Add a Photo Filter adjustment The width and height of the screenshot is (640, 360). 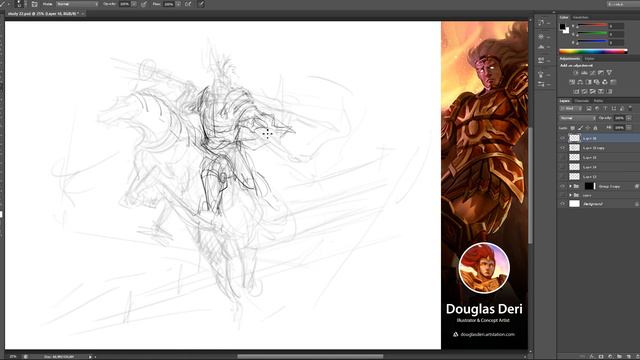pyautogui.click(x=597, y=82)
